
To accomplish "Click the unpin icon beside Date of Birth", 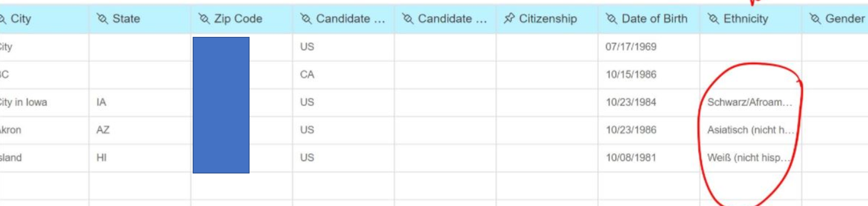I will click(x=611, y=19).
